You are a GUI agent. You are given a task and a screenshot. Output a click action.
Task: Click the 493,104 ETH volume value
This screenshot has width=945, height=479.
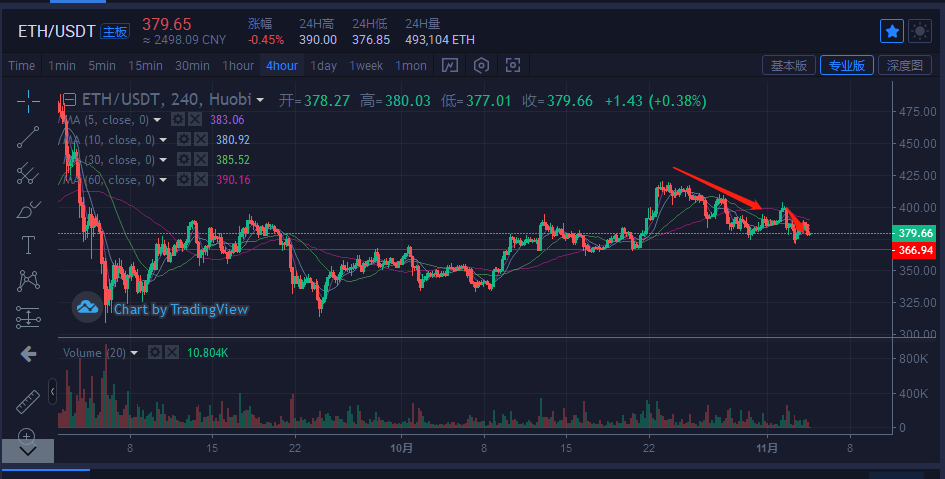[440, 40]
